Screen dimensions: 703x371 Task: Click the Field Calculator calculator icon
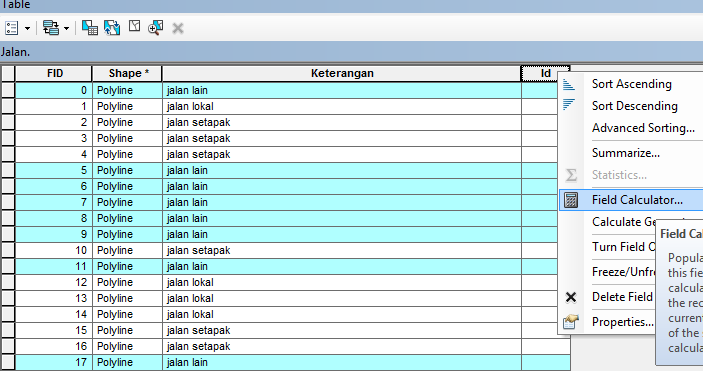[571, 200]
